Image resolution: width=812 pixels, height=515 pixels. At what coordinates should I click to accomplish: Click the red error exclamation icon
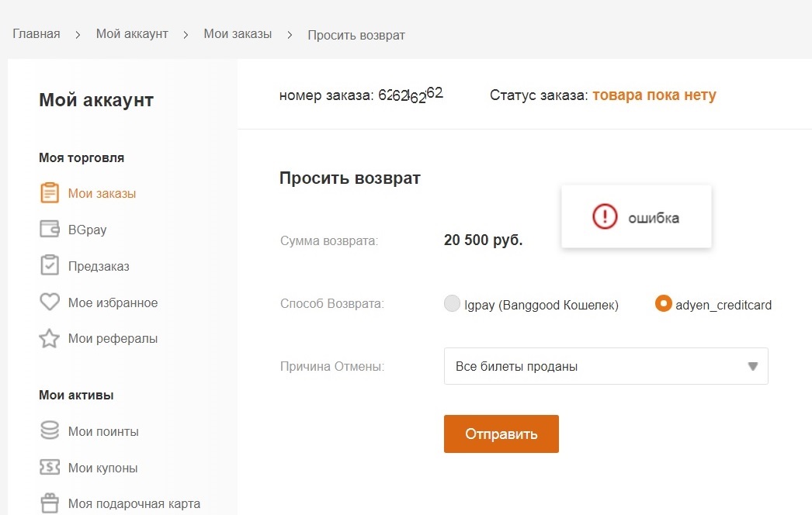(x=604, y=217)
